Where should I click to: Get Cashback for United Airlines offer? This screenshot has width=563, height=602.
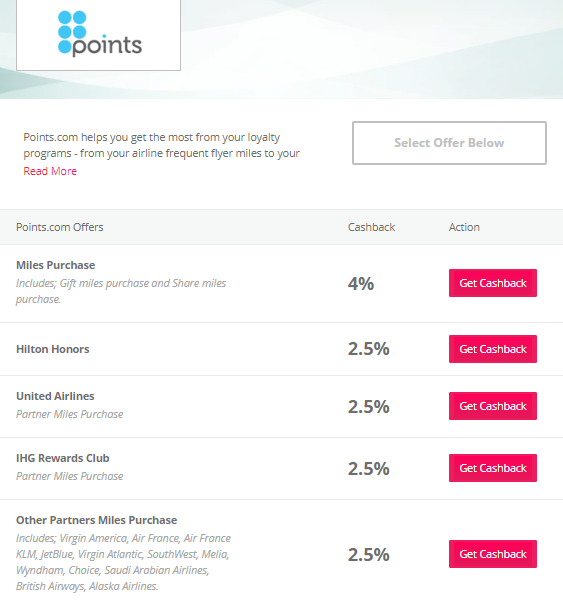point(493,406)
